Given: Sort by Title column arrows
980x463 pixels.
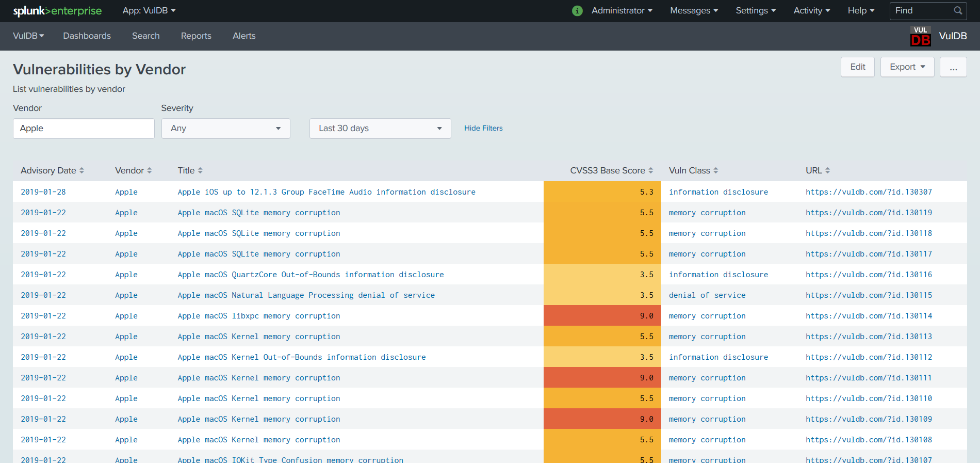Looking at the screenshot, I should tap(200, 170).
